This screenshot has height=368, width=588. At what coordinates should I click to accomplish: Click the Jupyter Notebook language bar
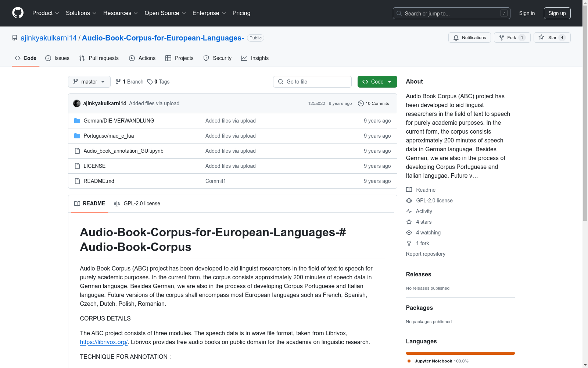tap(460, 353)
